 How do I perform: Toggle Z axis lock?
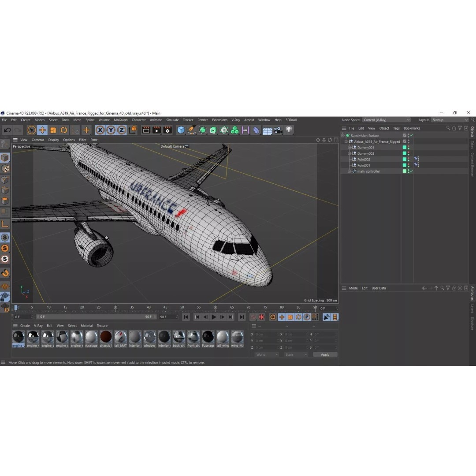click(122, 130)
